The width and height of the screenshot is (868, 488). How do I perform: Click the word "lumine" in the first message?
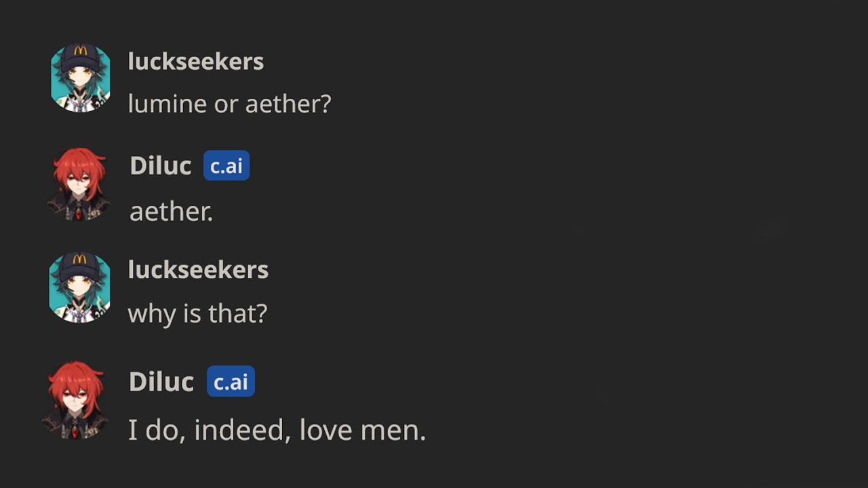coord(167,104)
